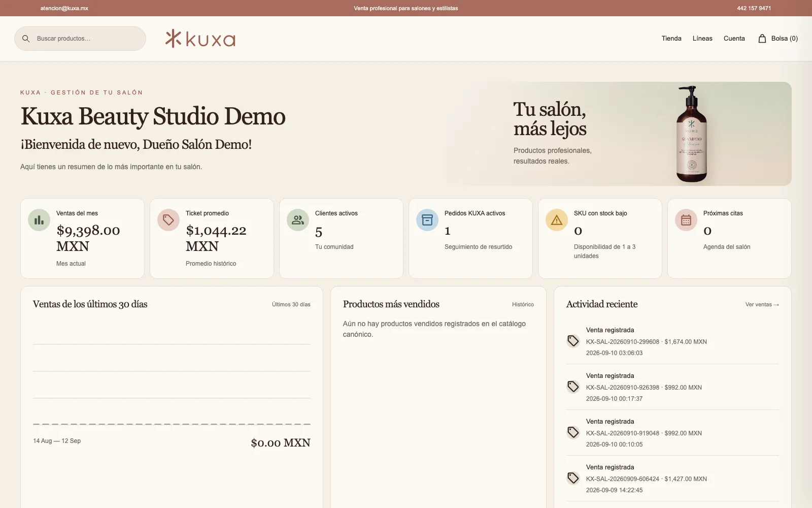Open the shopping bag icon
The height and width of the screenshot is (508, 812).
762,39
